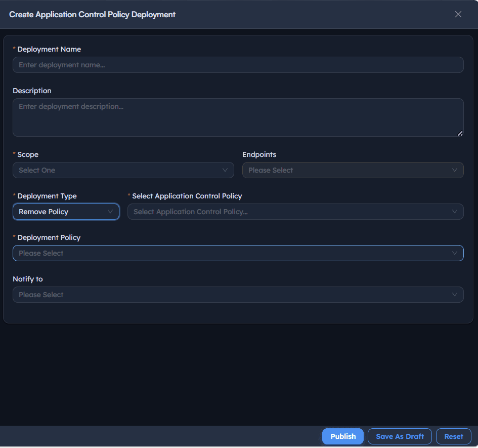Click the Save As Draft button
The height and width of the screenshot is (448, 478).
[x=400, y=436]
